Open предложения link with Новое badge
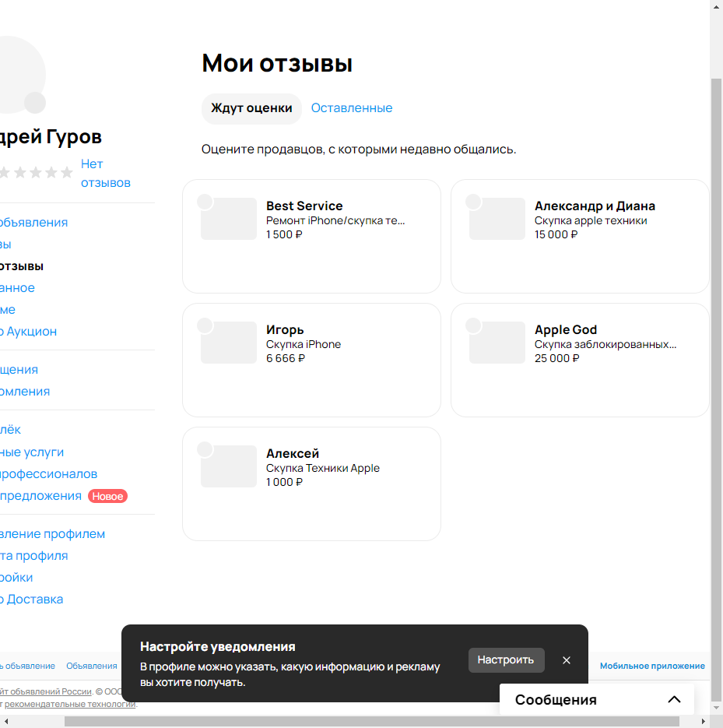 pos(40,496)
